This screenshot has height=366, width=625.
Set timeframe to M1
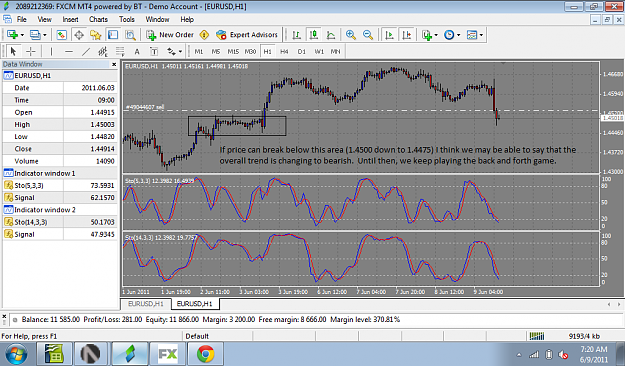pyautogui.click(x=199, y=51)
